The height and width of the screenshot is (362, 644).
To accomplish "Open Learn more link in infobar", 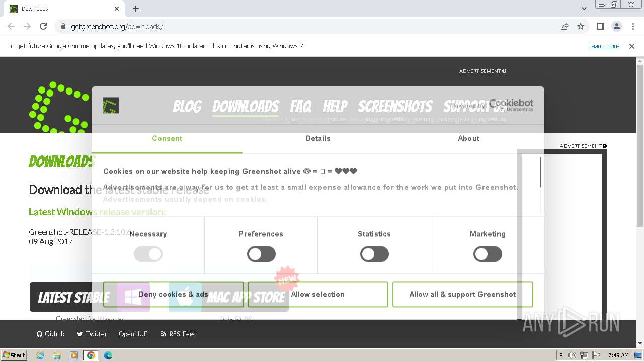I will click(604, 46).
